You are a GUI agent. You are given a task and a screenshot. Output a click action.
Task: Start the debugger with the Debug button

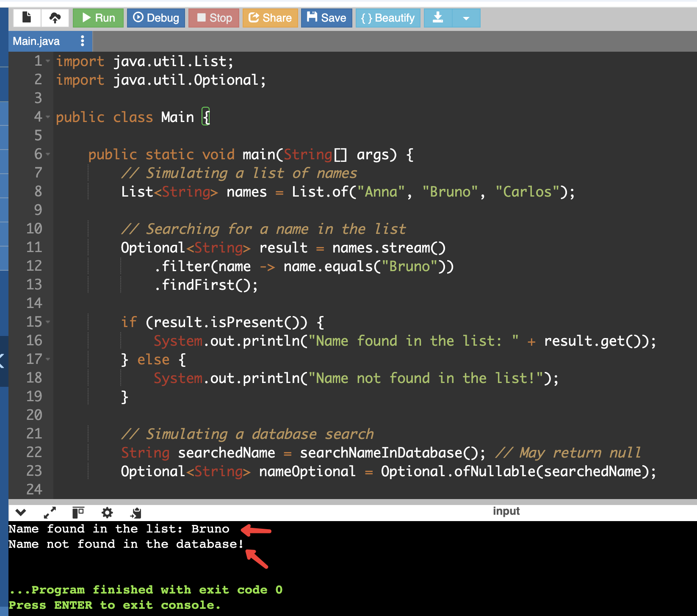click(x=156, y=18)
